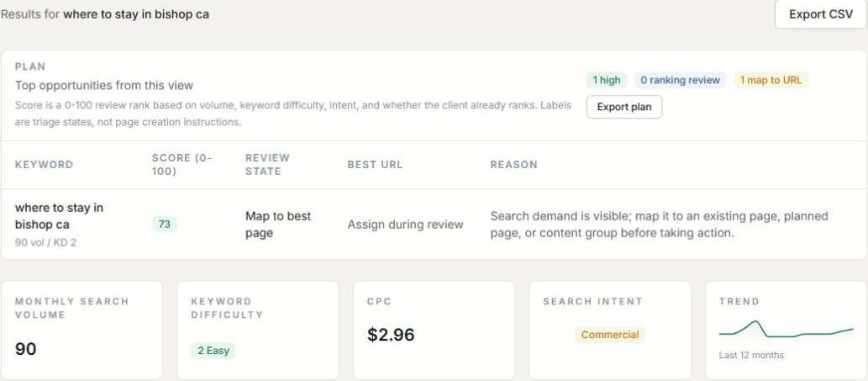Image resolution: width=868 pixels, height=381 pixels.
Task: Click the SCORE (0-100) column header
Action: pos(182,165)
